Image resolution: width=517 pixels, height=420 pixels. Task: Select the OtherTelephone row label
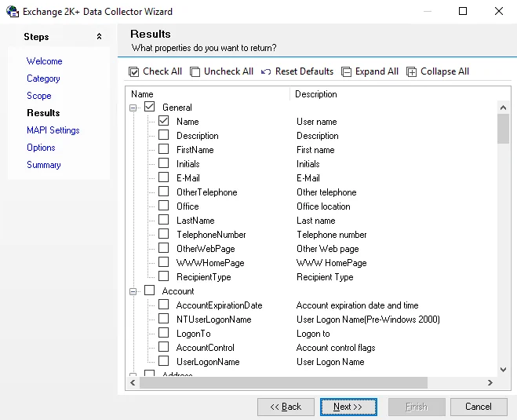(x=207, y=192)
